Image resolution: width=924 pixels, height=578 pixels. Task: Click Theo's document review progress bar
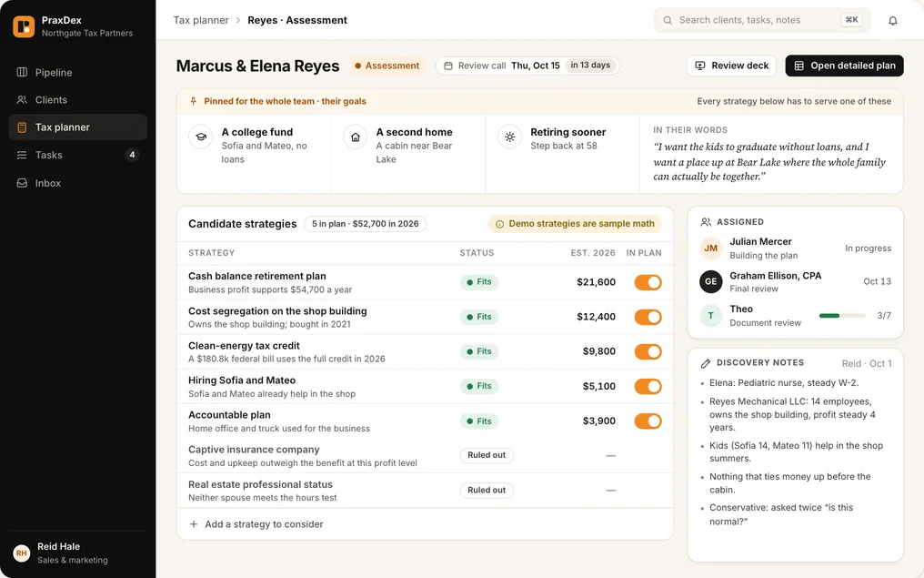842,316
